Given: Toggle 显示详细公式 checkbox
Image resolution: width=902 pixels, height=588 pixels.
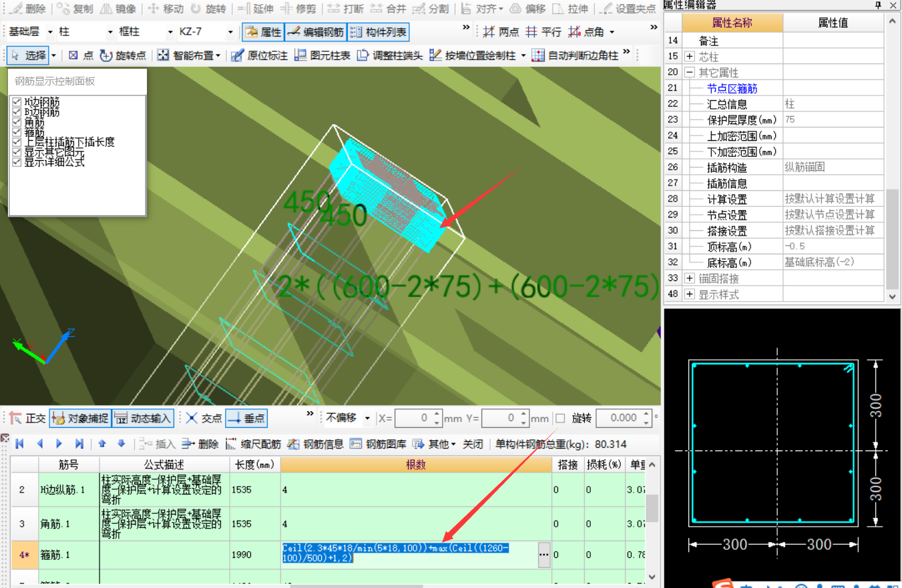Looking at the screenshot, I should pyautogui.click(x=17, y=162).
